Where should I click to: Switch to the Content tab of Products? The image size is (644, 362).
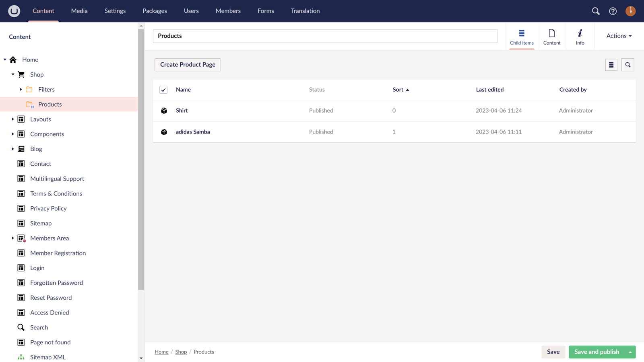pyautogui.click(x=551, y=36)
